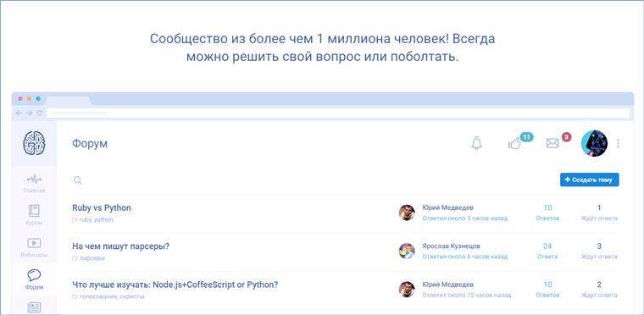This screenshot has height=315, width=644.
Task: Click the browser address bar
Action: coord(338,113)
